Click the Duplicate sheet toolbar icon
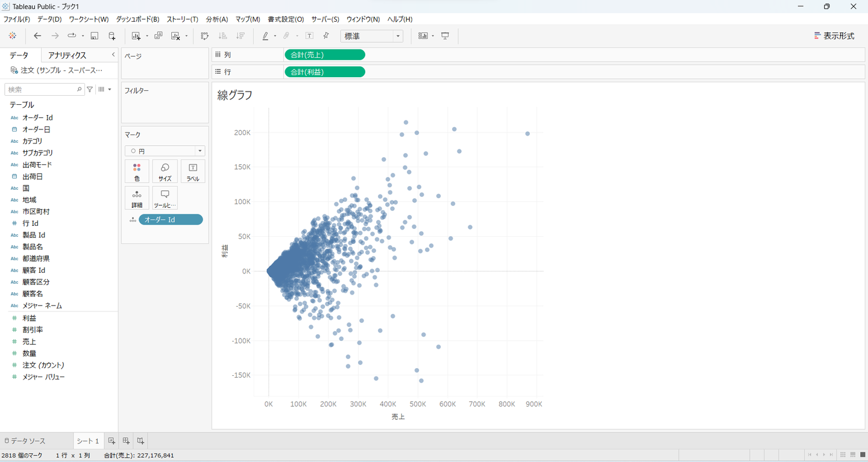Viewport: 868px width, 462px height. coord(159,36)
